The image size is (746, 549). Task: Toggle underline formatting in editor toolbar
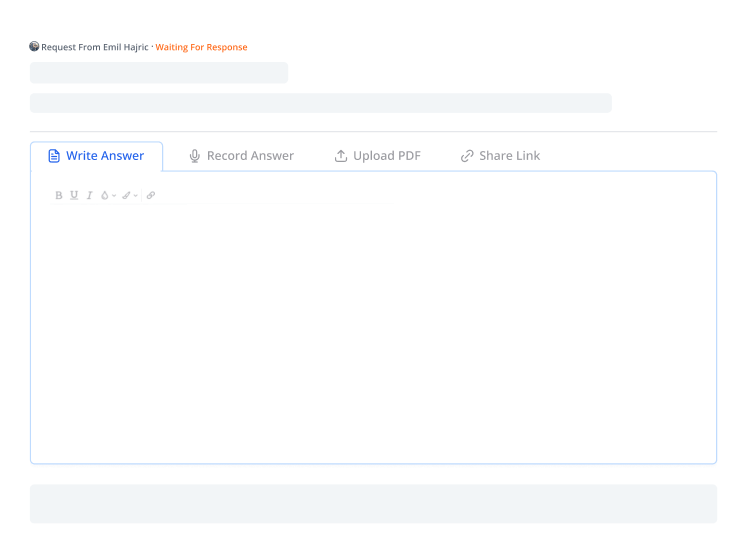(74, 195)
